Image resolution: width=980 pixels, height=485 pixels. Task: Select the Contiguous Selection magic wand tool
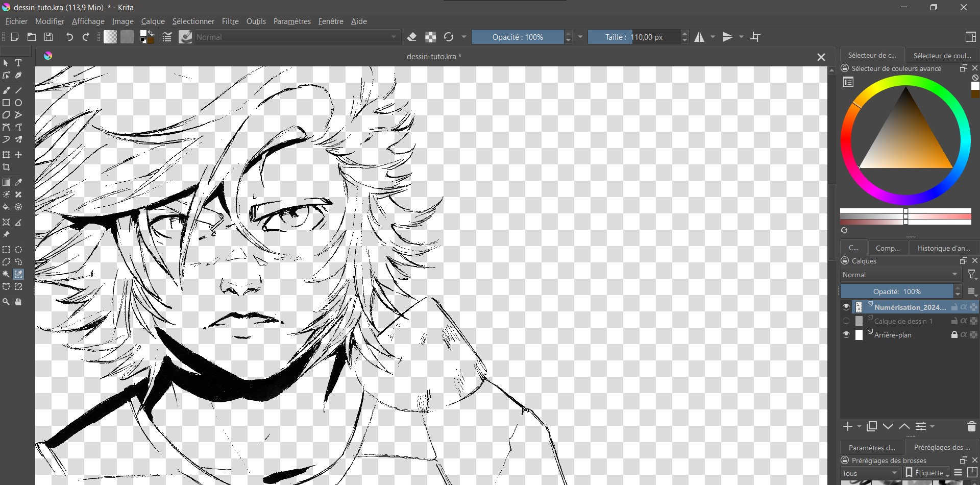(x=6, y=274)
